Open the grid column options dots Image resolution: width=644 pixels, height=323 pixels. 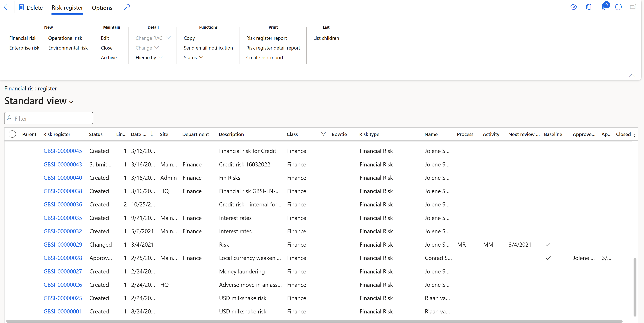pos(634,134)
